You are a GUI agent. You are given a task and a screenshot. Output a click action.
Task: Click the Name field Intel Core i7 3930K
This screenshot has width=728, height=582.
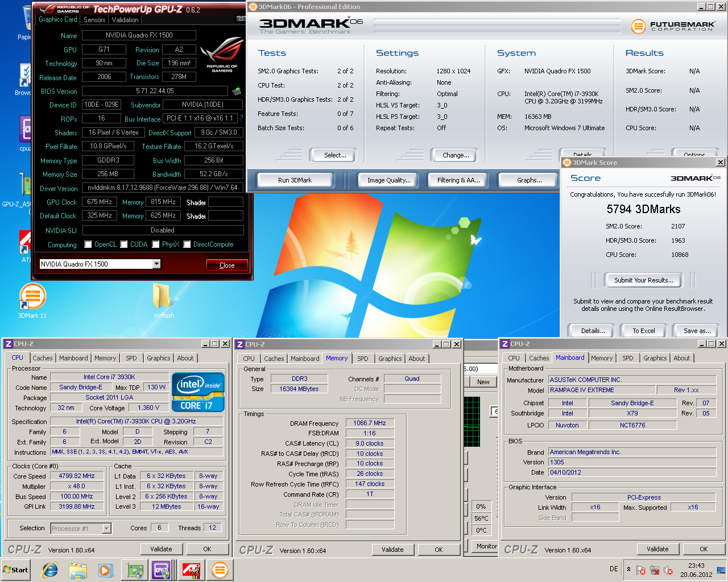[x=109, y=377]
